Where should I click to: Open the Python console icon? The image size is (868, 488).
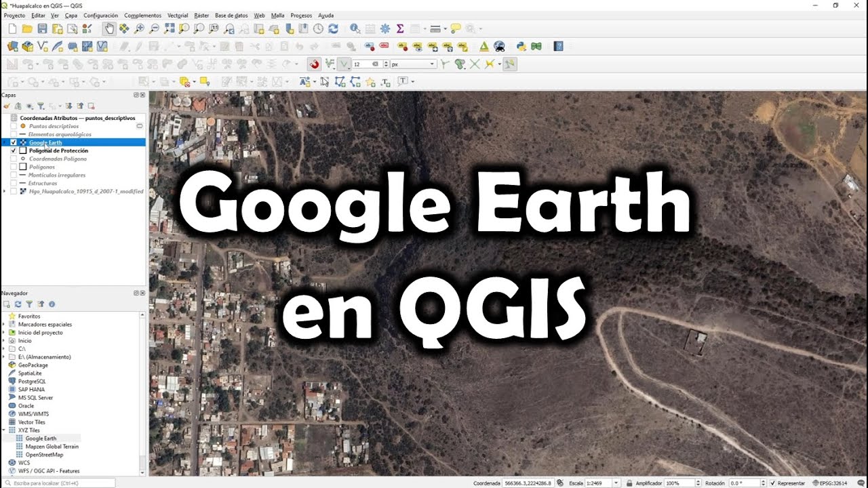(521, 47)
